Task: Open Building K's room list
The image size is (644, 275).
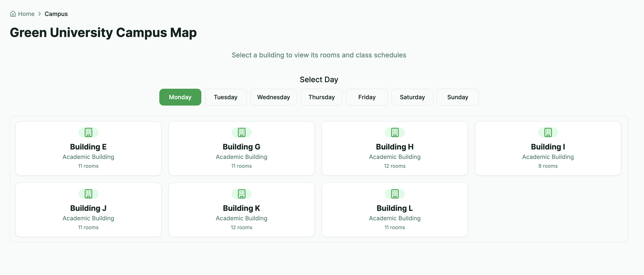Action: pos(241,210)
